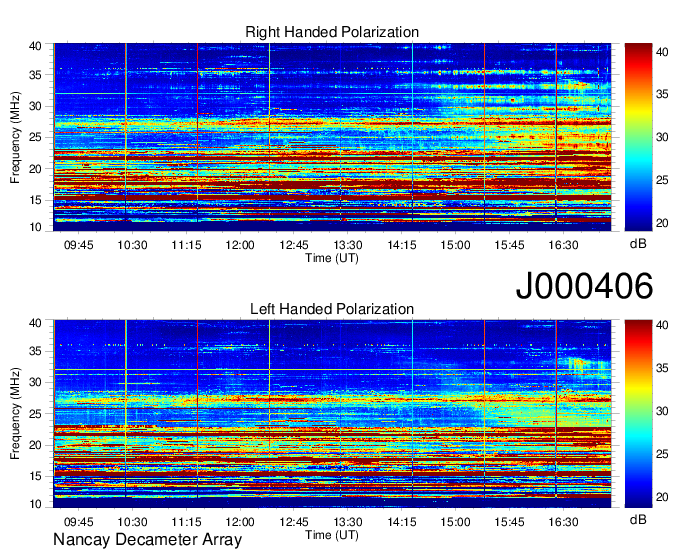The image size is (680, 552).
Task: Click 'Time (UT)' label under Right Handed plot
Action: tap(332, 258)
